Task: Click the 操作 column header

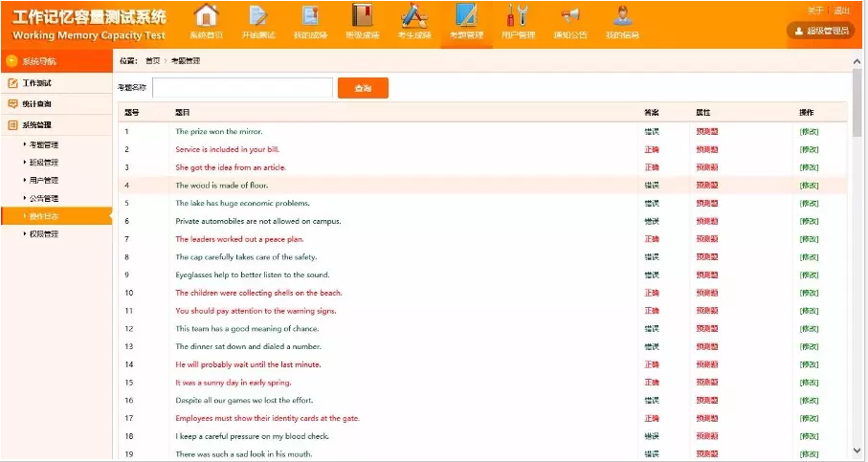Action: pos(807,112)
